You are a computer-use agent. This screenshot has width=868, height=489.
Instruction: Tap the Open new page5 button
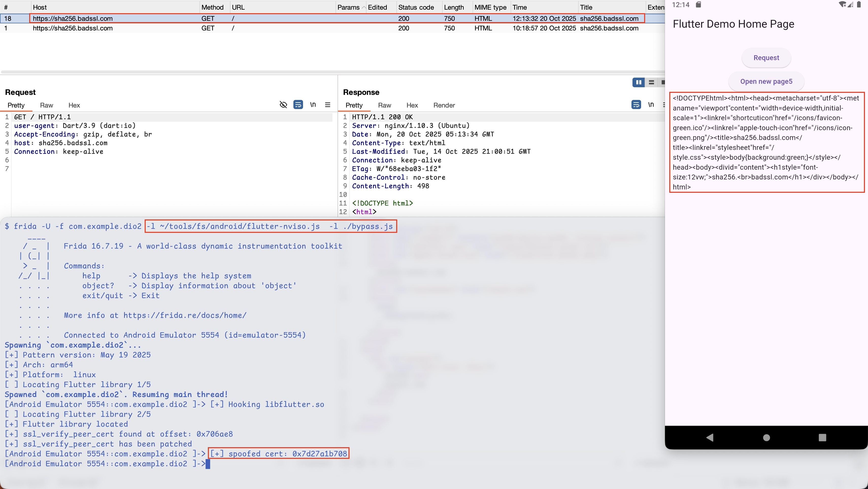point(766,81)
